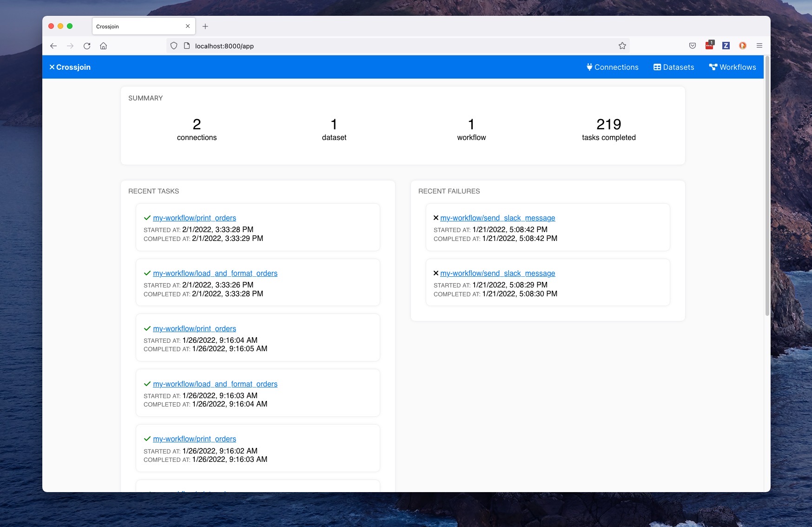Close the Crossjoin tab

coord(188,27)
